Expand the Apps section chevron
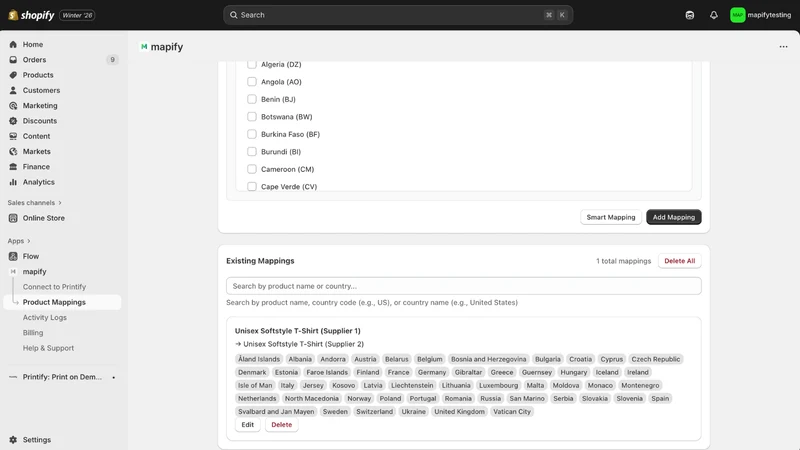This screenshot has width=800, height=450. [29, 241]
